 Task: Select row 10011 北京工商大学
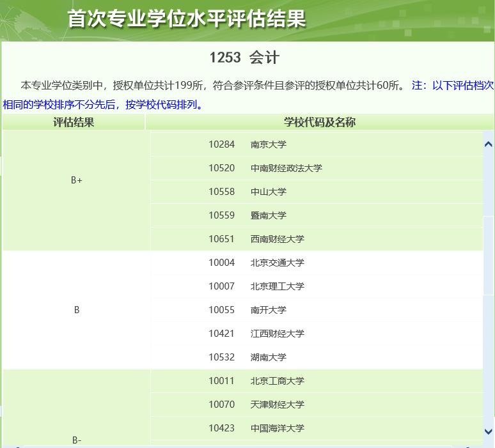pos(317,381)
